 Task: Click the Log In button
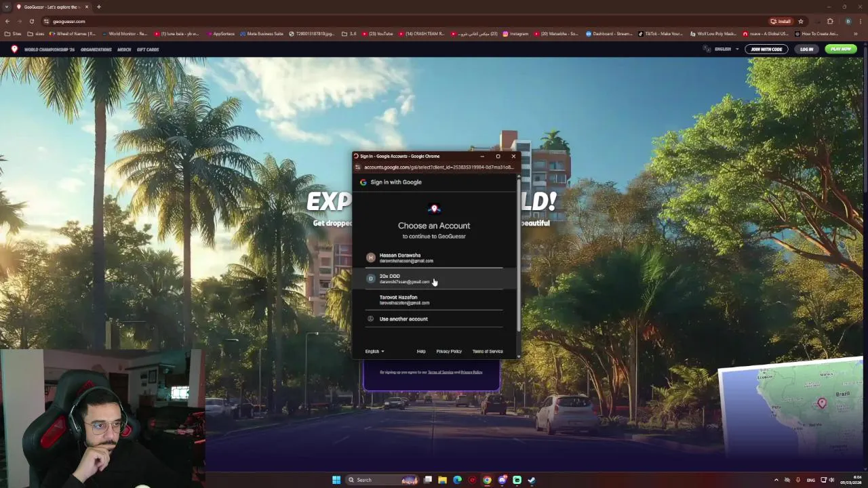click(x=806, y=49)
